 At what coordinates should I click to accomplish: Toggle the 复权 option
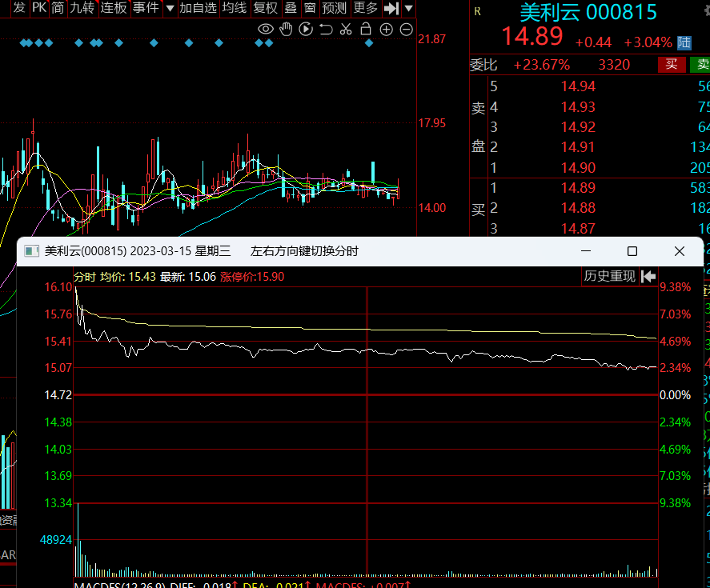265,8
